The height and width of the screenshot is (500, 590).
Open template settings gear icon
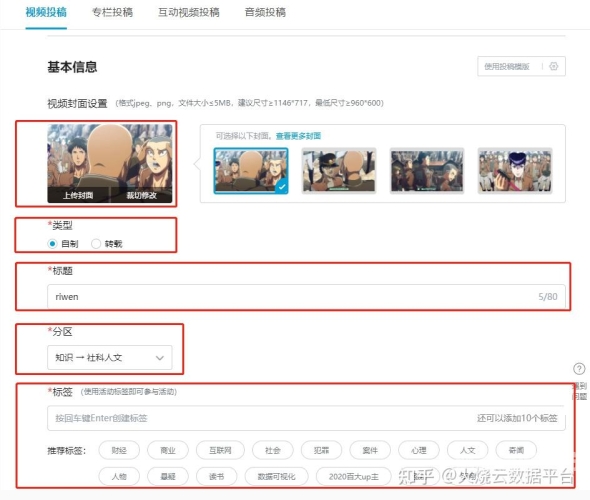click(x=554, y=66)
